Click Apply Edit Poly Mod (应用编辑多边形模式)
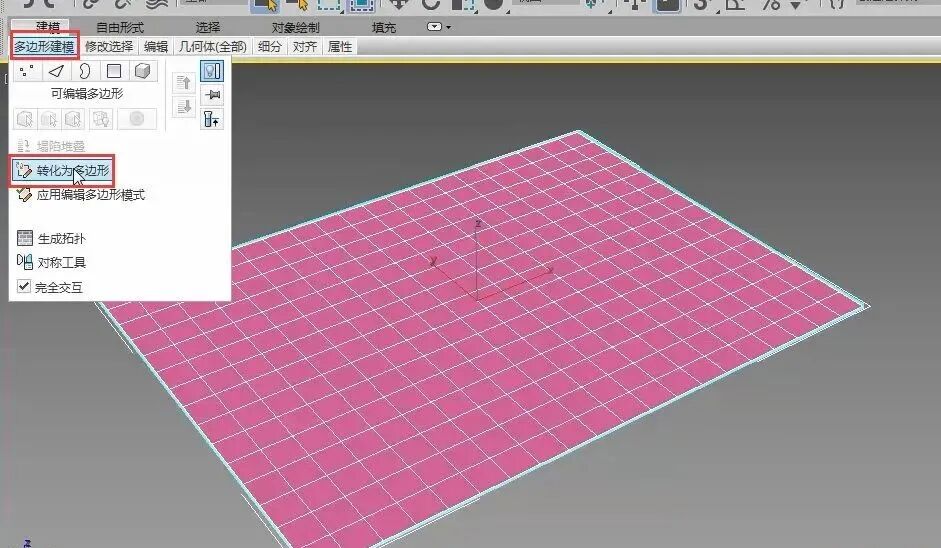This screenshot has width=941, height=548. [x=80, y=195]
